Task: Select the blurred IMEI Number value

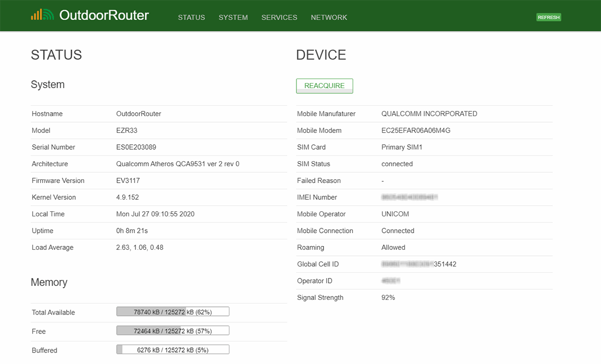Action: (410, 197)
